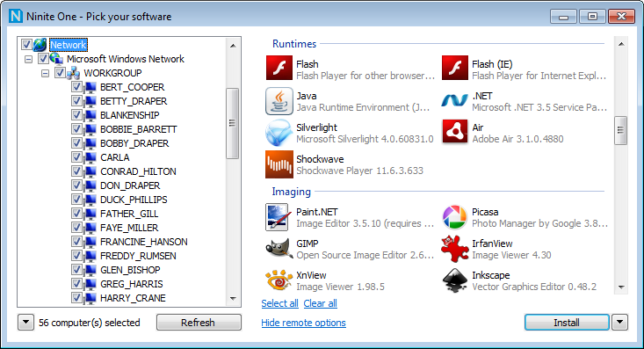Viewport: 644px width, 349px height.
Task: Select FREDDY_RUMSEN in the tree
Action: (x=138, y=256)
